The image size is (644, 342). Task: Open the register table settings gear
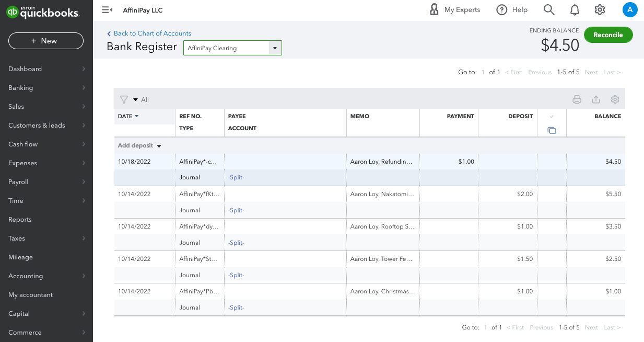coord(615,99)
